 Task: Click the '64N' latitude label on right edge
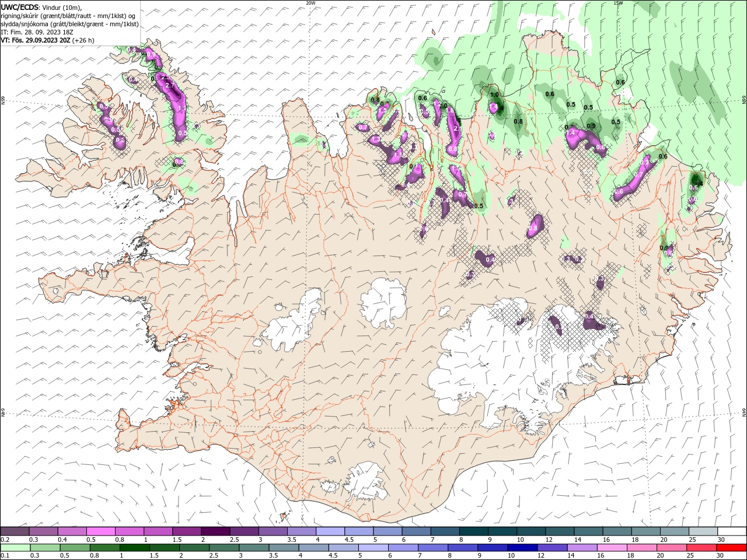tap(744, 412)
